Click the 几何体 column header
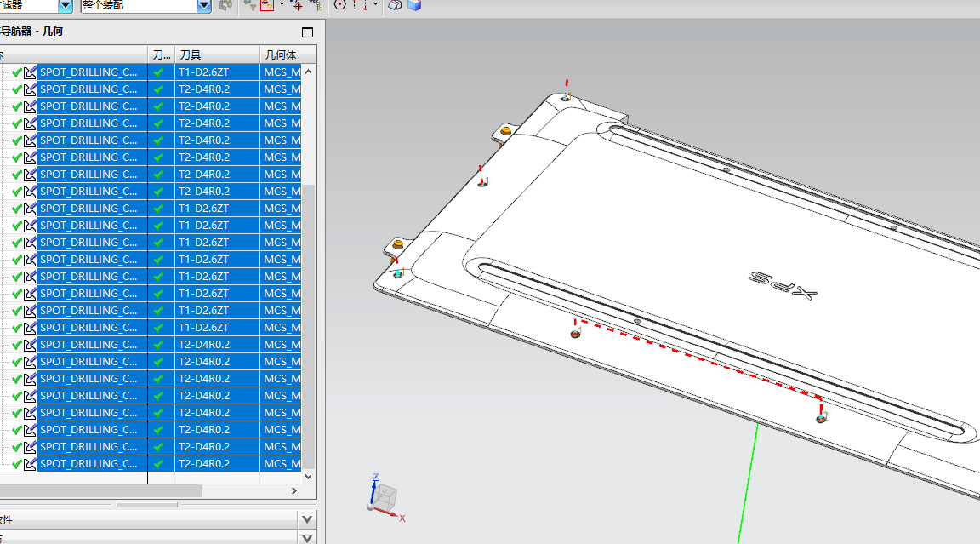 281,54
